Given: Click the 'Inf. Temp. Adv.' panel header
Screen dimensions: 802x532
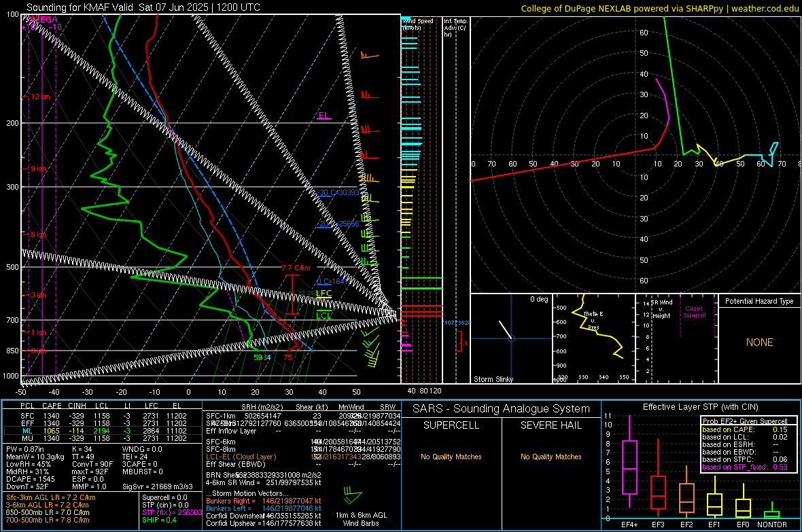Looking at the screenshot, I should pyautogui.click(x=455, y=28).
